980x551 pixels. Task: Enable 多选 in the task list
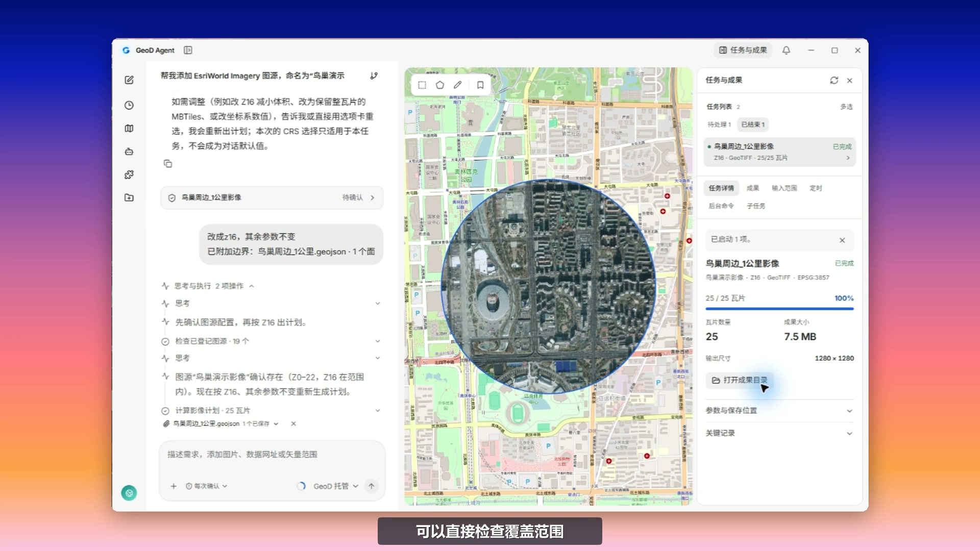coord(846,107)
